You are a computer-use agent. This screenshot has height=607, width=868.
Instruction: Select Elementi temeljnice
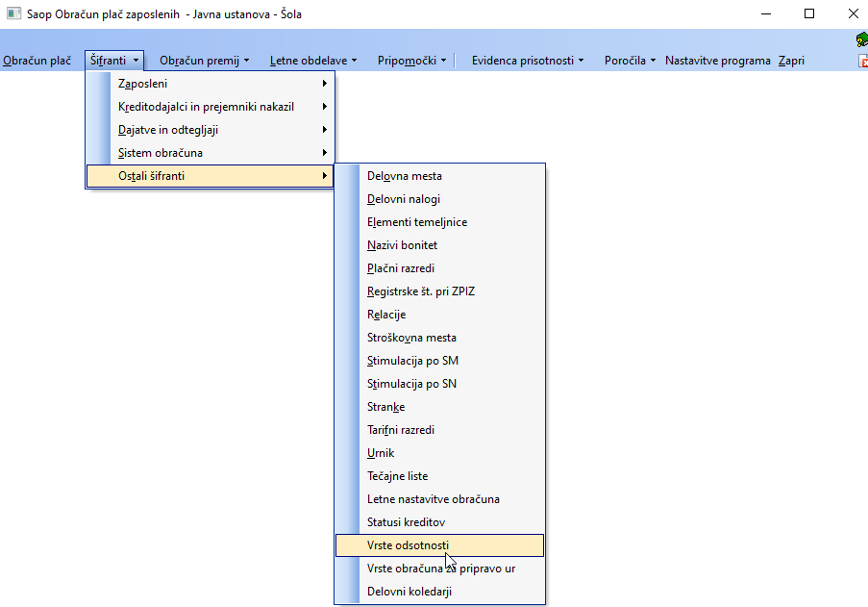point(439,222)
